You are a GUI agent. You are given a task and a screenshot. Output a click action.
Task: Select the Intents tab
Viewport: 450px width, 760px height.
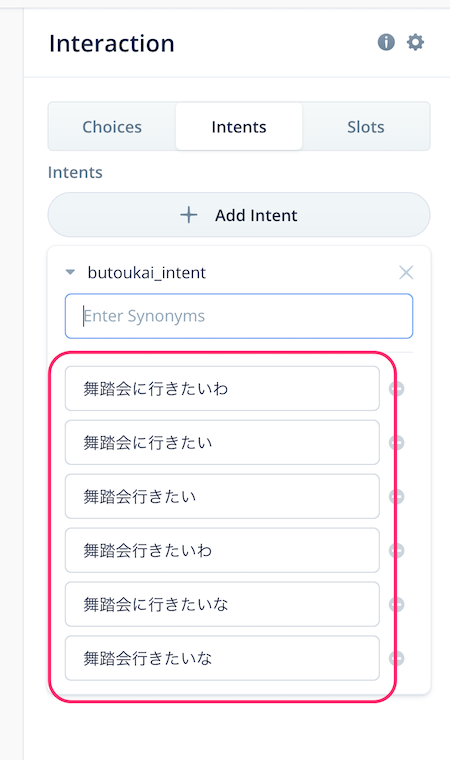[239, 127]
